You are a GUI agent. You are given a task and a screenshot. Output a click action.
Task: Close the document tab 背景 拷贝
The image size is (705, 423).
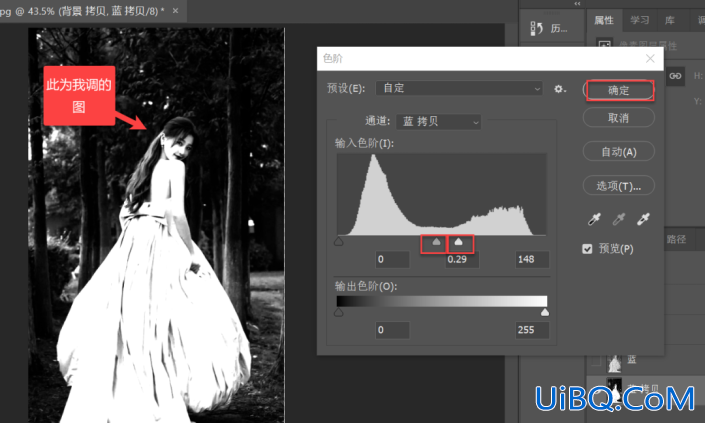pyautogui.click(x=176, y=10)
